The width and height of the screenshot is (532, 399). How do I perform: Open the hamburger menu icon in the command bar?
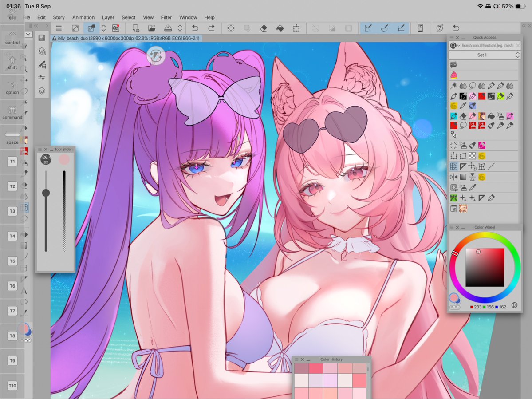[59, 28]
